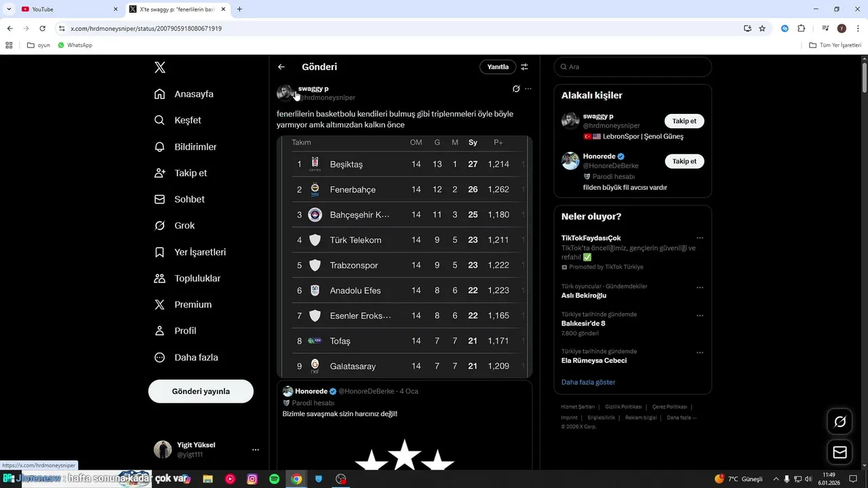
Task: Open Chrome three-dot menu
Action: tap(857, 28)
